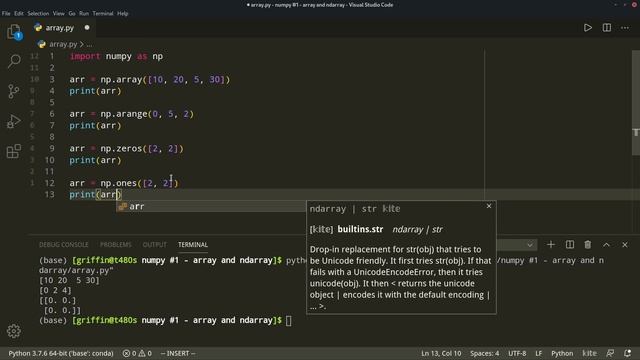Screen dimensions: 640x360
Task: Click 'import' keyword on line 1
Action: pos(85,56)
